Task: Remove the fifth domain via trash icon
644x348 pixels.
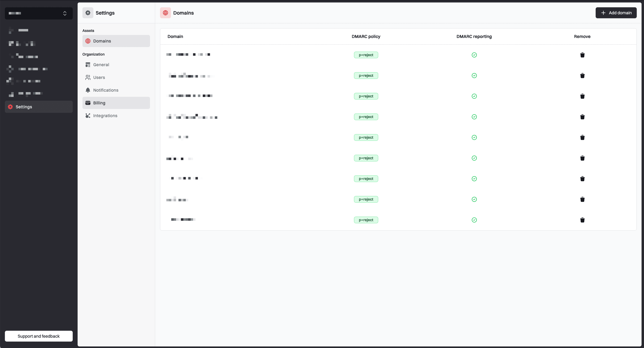Action: 582,137
